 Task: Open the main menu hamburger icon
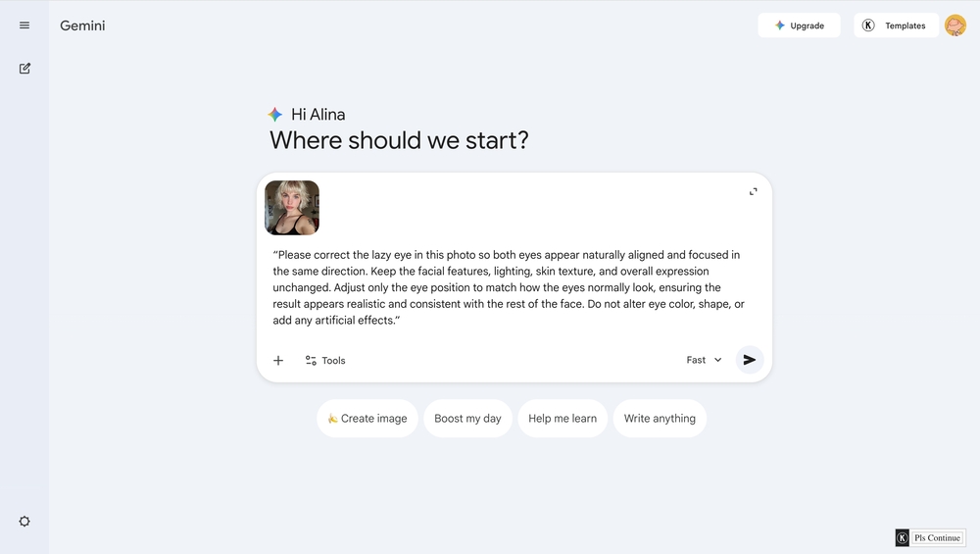tap(24, 25)
